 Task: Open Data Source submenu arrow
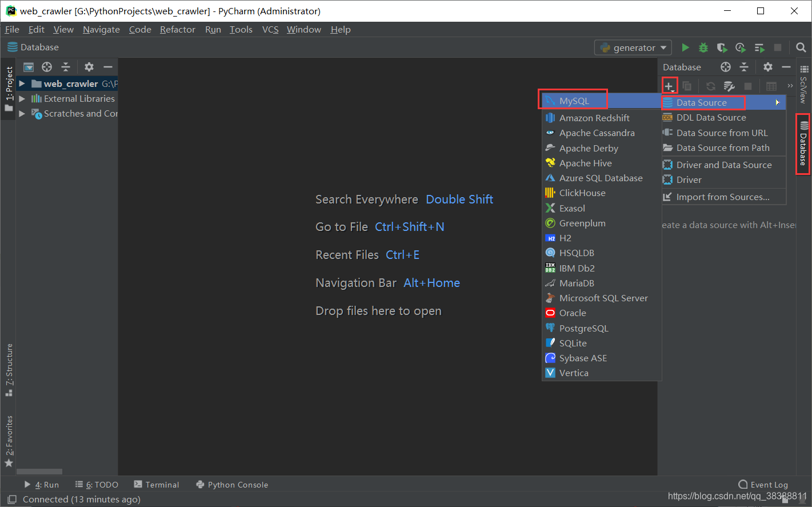point(778,102)
